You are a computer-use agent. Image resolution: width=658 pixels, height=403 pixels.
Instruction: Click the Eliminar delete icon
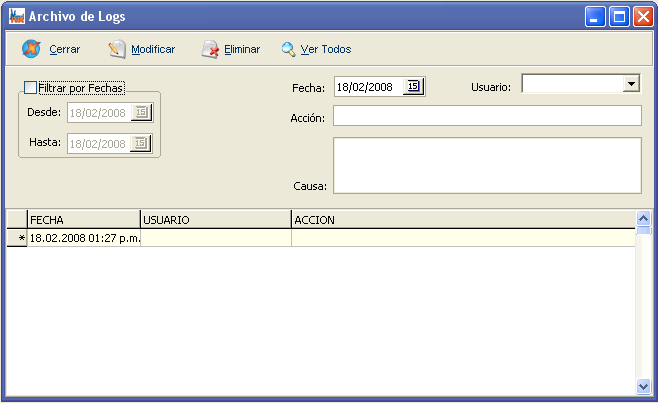[x=210, y=49]
